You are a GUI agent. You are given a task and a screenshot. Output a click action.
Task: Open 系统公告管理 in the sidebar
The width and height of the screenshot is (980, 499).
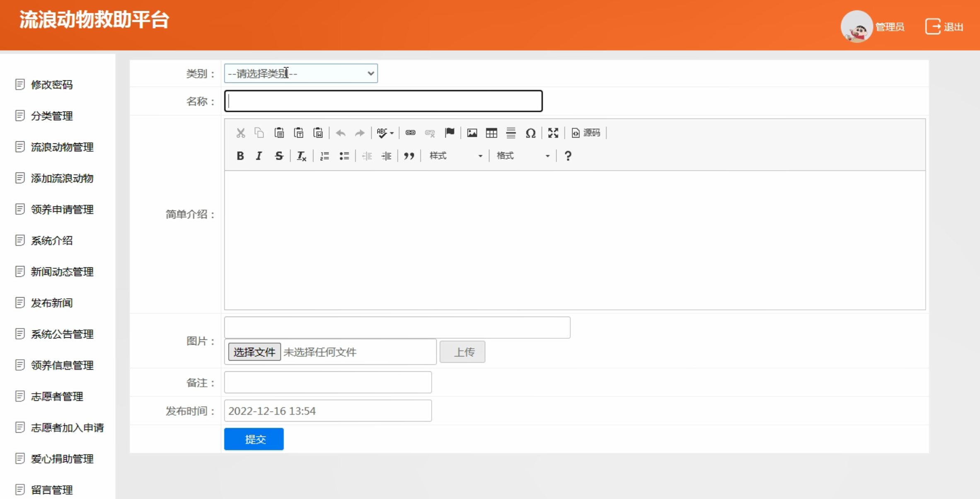coord(62,334)
